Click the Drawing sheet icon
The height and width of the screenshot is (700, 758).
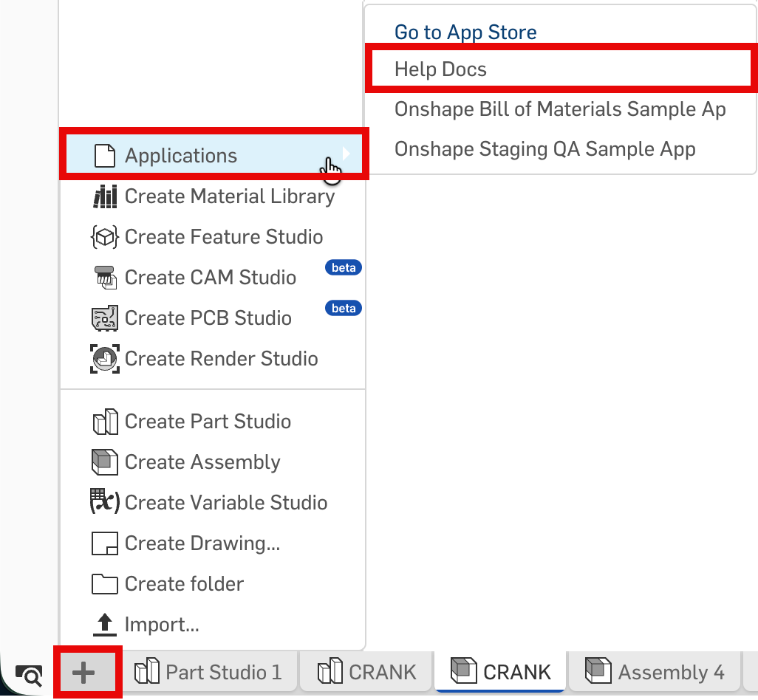[x=104, y=543]
